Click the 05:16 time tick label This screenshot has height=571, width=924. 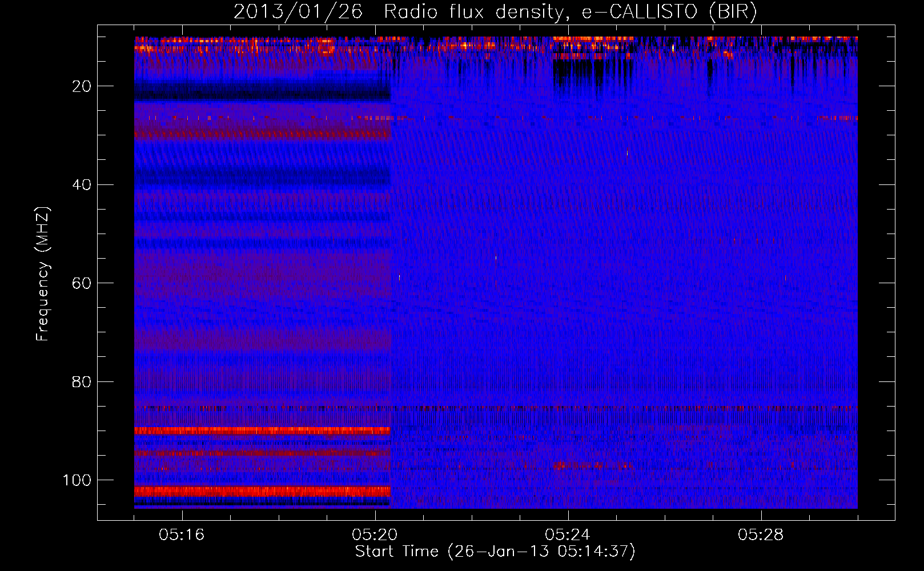(182, 535)
